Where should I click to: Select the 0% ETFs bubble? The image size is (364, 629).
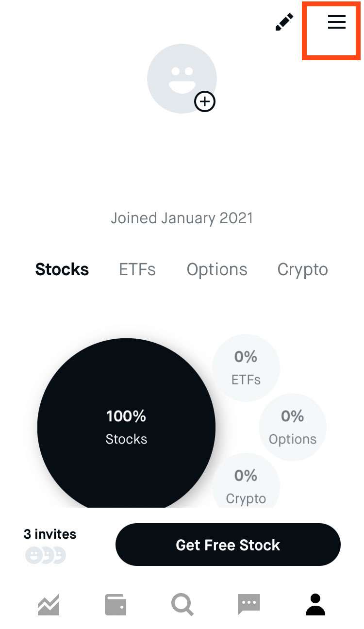(x=246, y=368)
